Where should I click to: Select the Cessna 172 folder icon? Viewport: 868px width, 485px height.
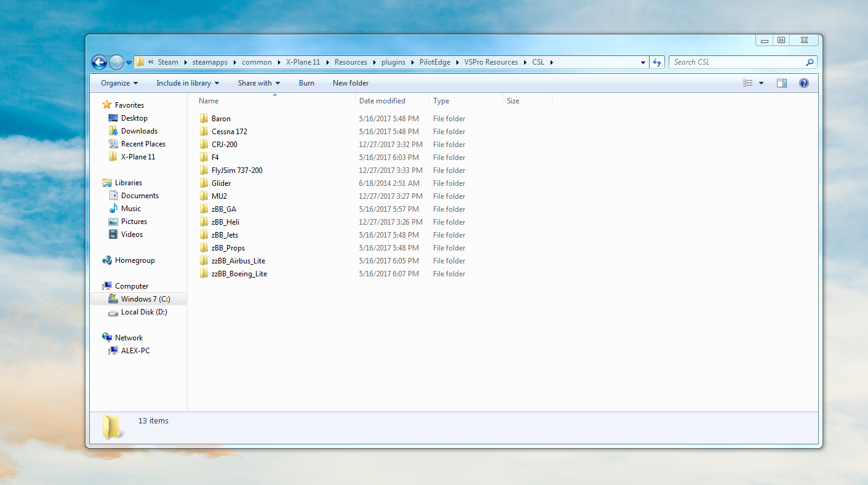[x=204, y=132]
